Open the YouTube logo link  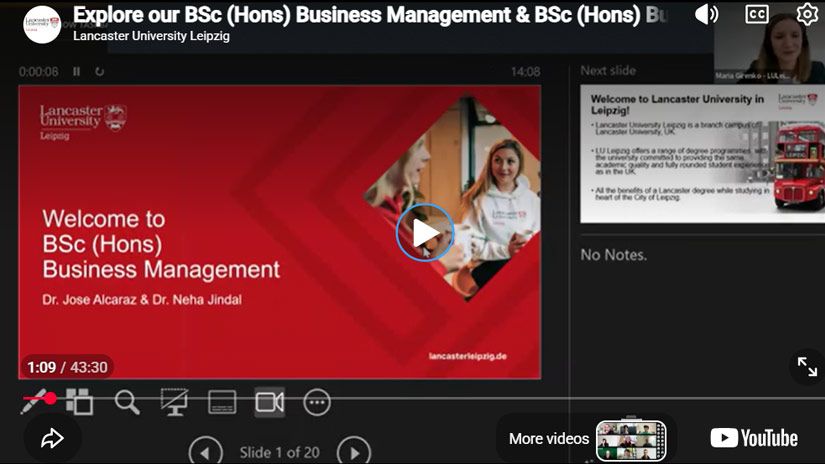(x=753, y=438)
